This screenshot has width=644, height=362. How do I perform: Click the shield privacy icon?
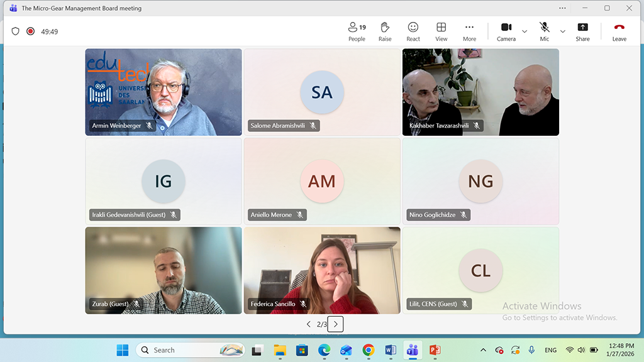click(16, 31)
